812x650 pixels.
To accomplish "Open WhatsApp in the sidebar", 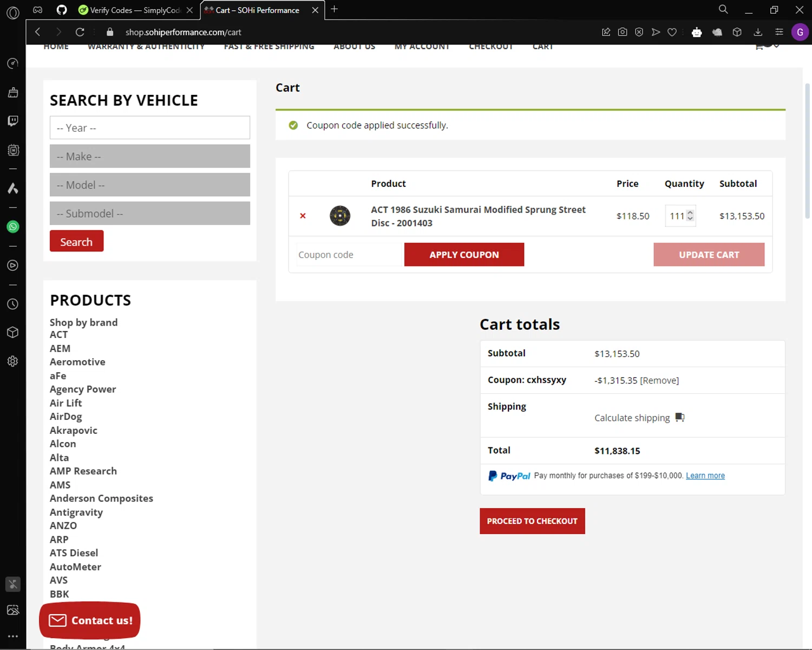I will pyautogui.click(x=13, y=226).
